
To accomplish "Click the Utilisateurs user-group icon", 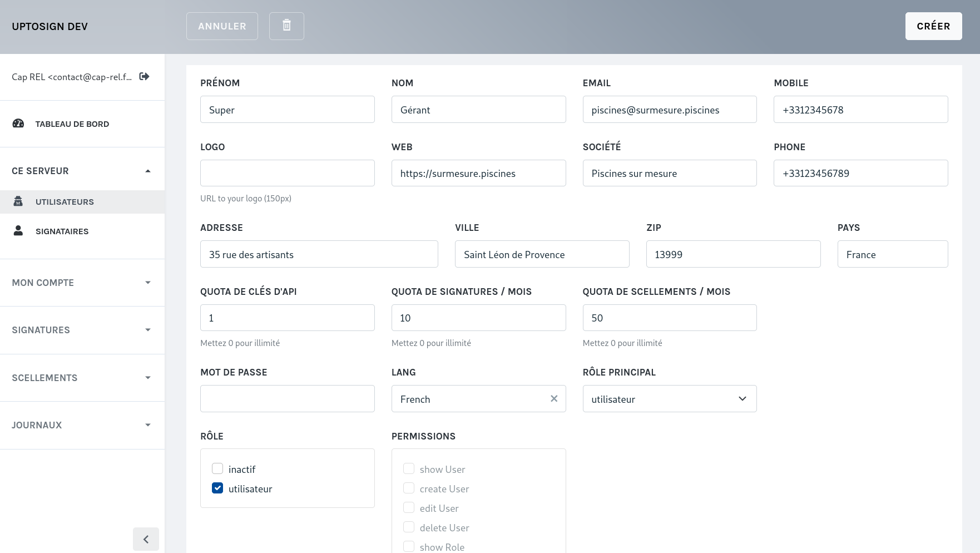I will tap(18, 201).
